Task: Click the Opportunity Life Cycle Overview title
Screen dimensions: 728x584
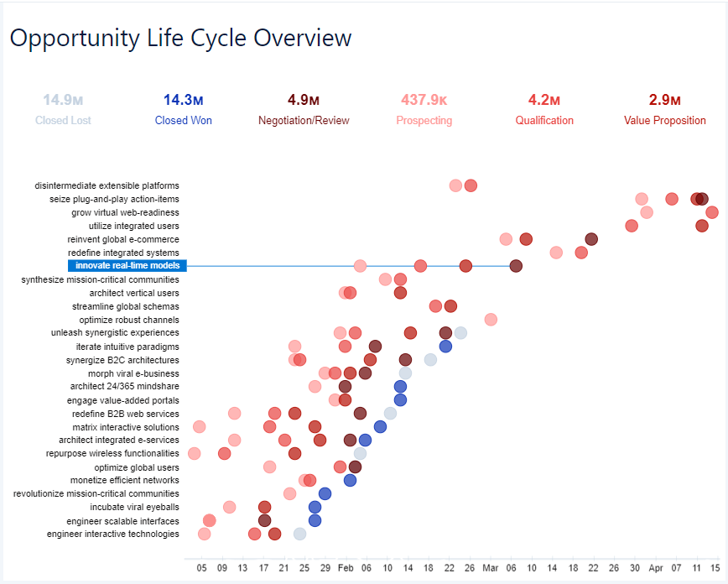Action: click(180, 38)
